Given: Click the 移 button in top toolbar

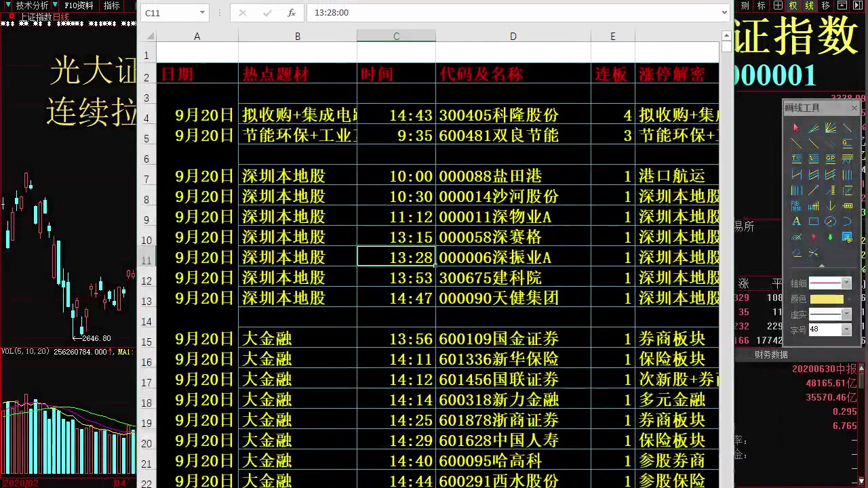Looking at the screenshot, I should (x=825, y=5).
